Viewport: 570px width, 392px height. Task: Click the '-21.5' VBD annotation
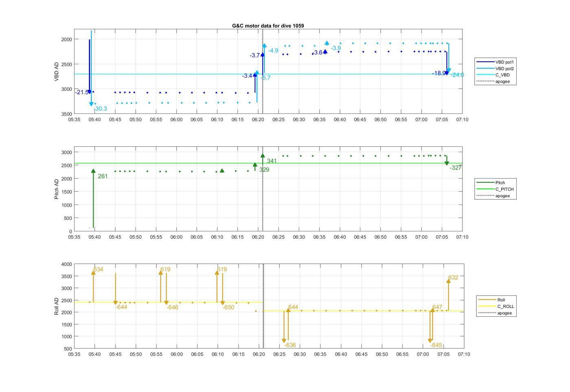coord(82,92)
